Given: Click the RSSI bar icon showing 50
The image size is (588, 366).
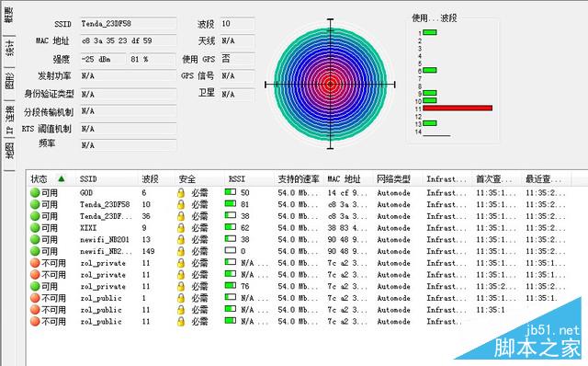Looking at the screenshot, I should [231, 192].
